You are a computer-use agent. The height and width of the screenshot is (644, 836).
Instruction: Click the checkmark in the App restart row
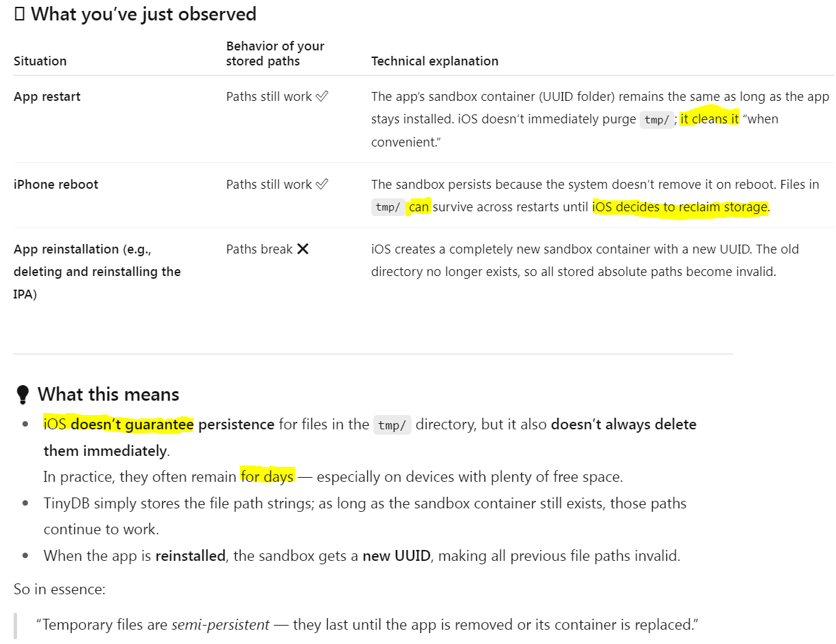coord(322,97)
